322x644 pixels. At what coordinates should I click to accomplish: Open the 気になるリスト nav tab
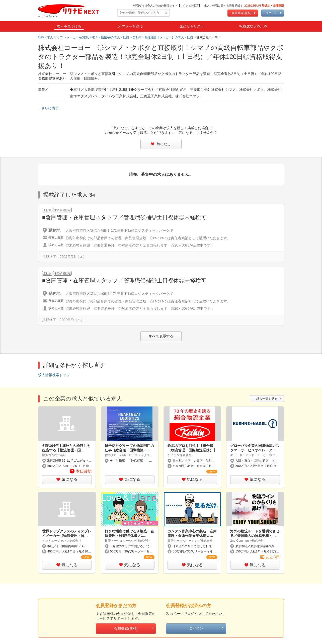[192, 26]
